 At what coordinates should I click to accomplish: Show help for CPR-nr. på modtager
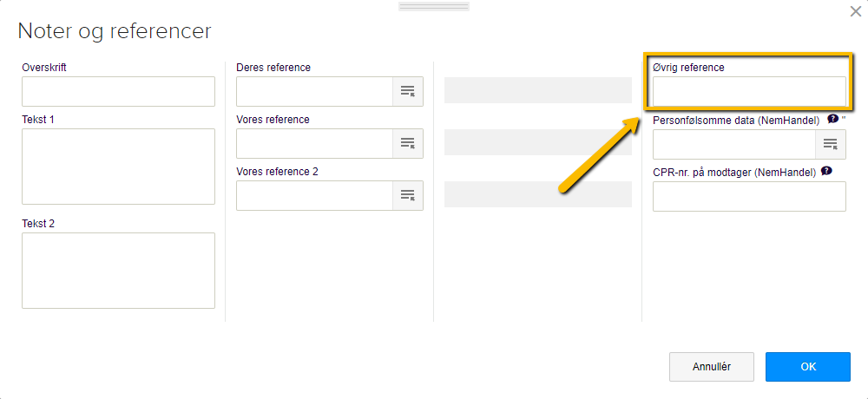pyautogui.click(x=826, y=172)
